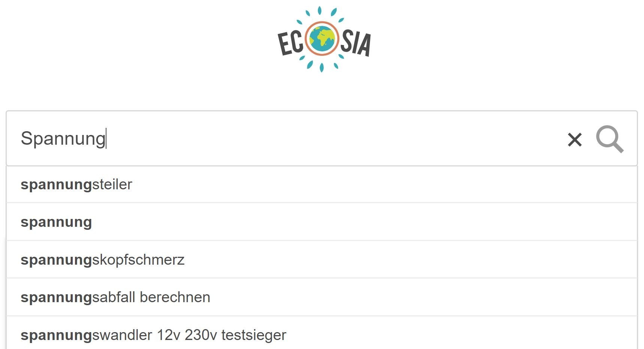Click the magnifying glass search icon

610,139
